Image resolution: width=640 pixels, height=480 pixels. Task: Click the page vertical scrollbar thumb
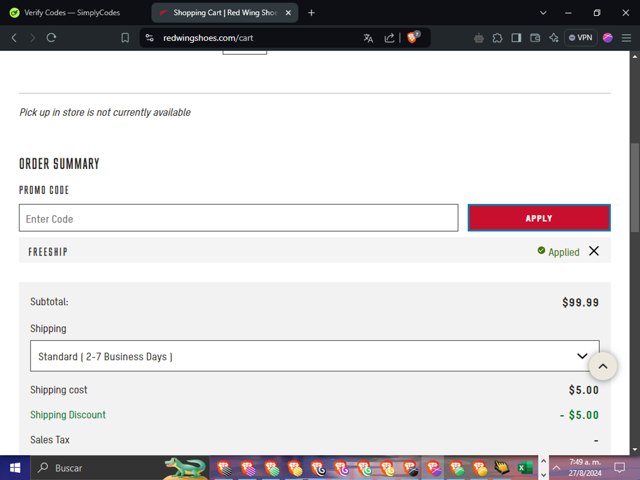click(635, 188)
